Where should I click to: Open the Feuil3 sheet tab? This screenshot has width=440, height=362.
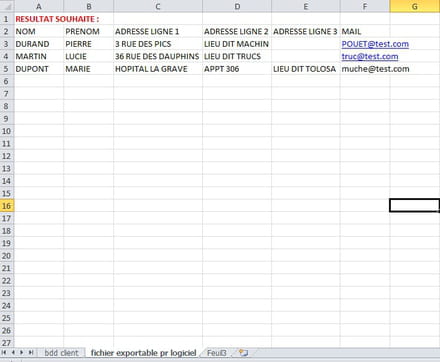click(x=217, y=353)
